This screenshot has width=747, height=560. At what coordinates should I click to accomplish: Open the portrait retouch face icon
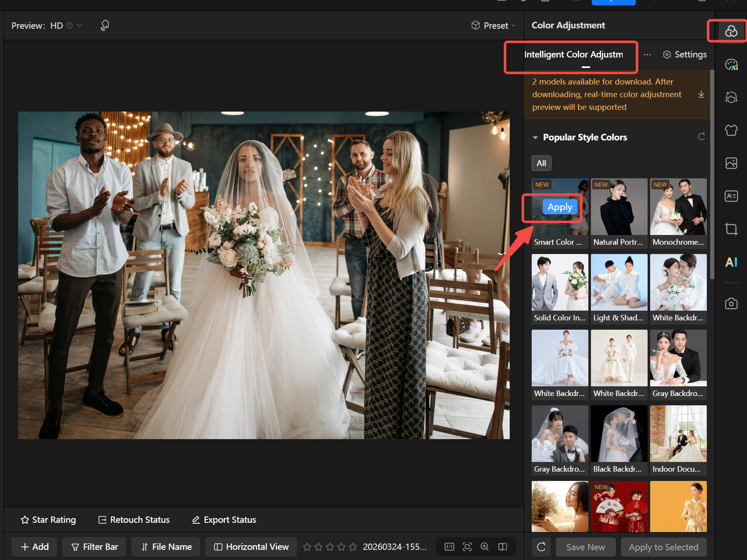[x=731, y=97]
